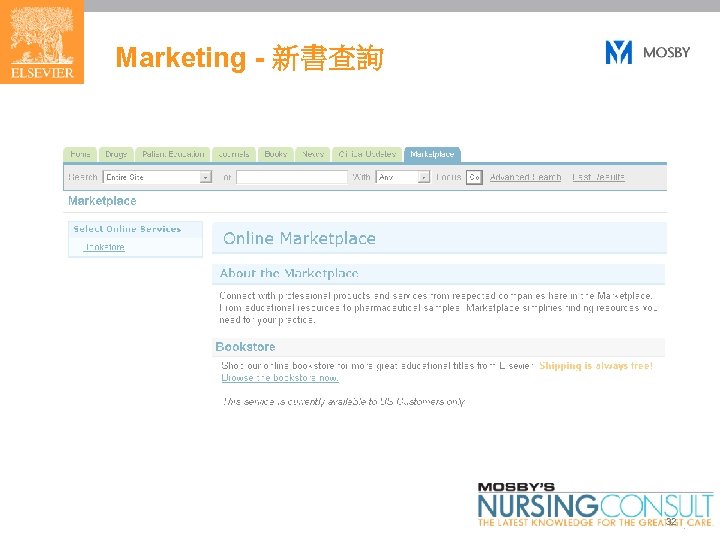This screenshot has width=720, height=540.
Task: Click the Online Marketplace banner title
Action: [299, 238]
